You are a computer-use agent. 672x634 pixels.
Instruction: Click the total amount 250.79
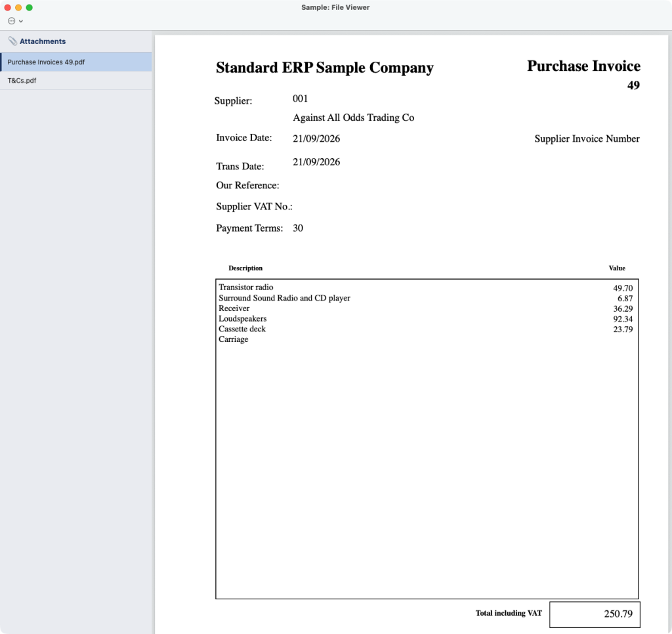click(x=618, y=614)
